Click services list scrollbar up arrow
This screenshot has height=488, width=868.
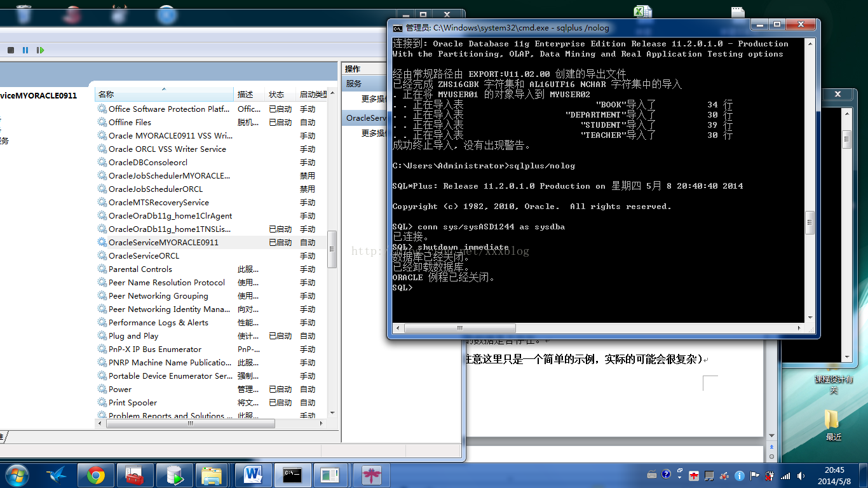332,93
